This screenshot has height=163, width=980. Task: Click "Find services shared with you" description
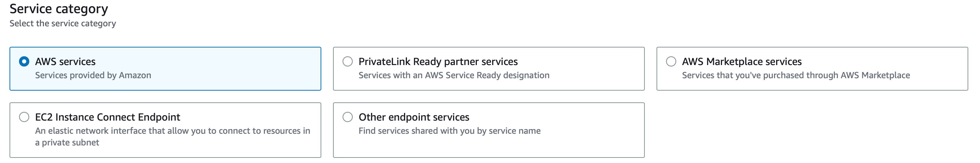coord(449,131)
